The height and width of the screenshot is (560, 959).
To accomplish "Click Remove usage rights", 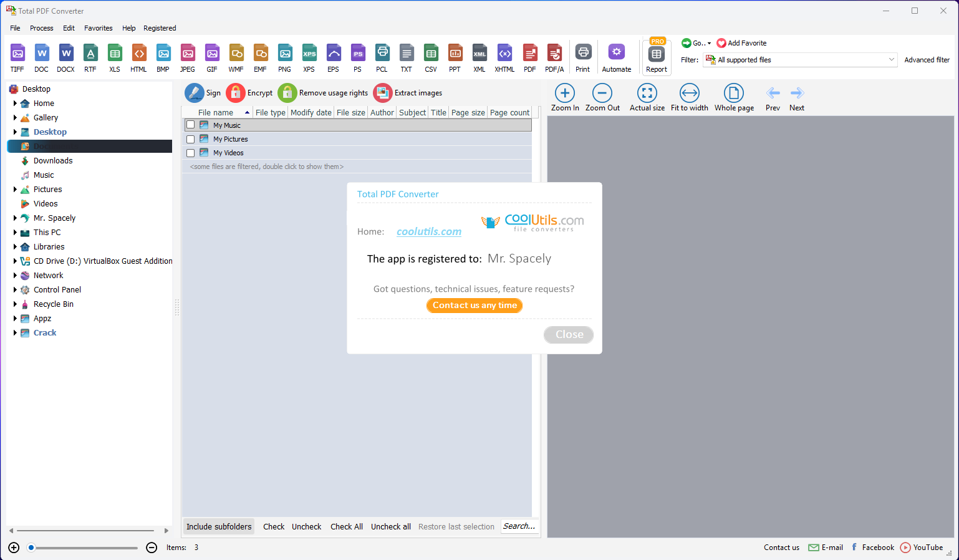I will click(323, 93).
